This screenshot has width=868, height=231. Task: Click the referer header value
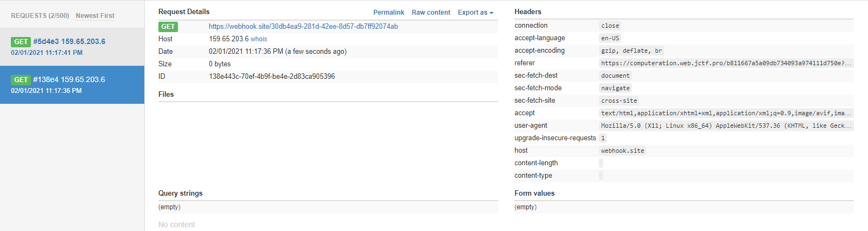click(x=726, y=63)
